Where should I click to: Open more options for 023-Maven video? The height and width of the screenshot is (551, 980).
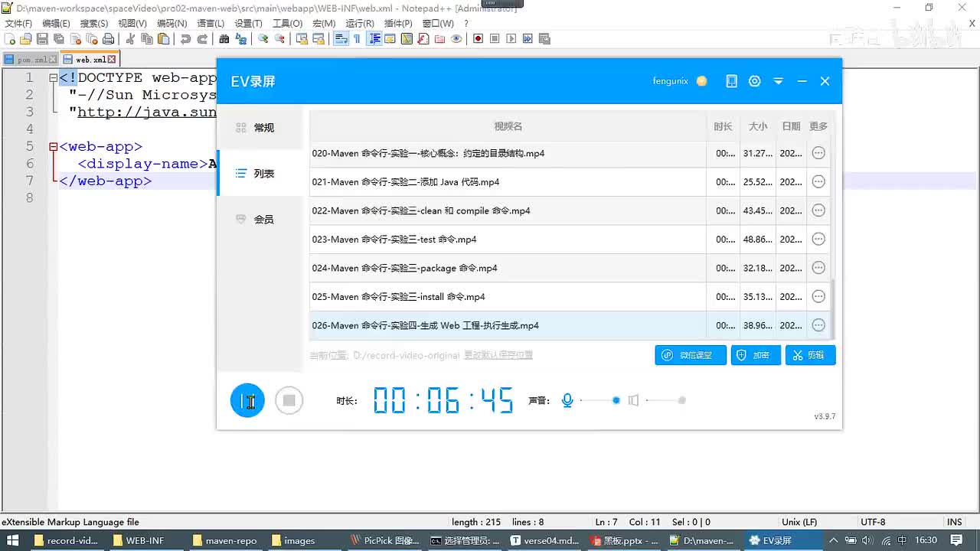818,240
